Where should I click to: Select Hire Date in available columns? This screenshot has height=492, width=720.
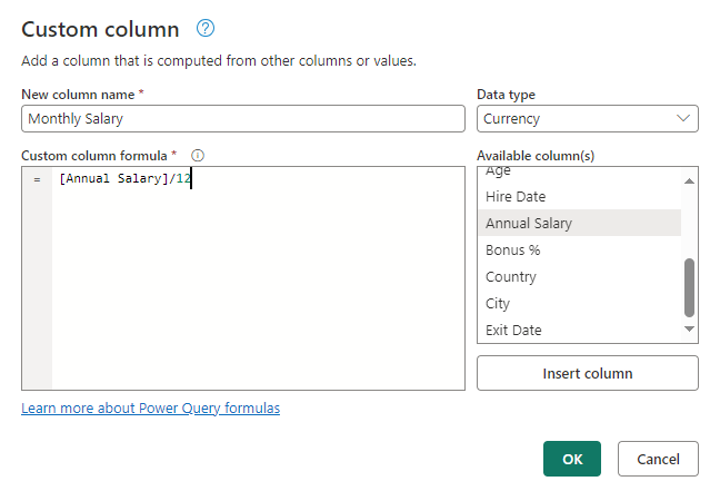pyautogui.click(x=579, y=197)
